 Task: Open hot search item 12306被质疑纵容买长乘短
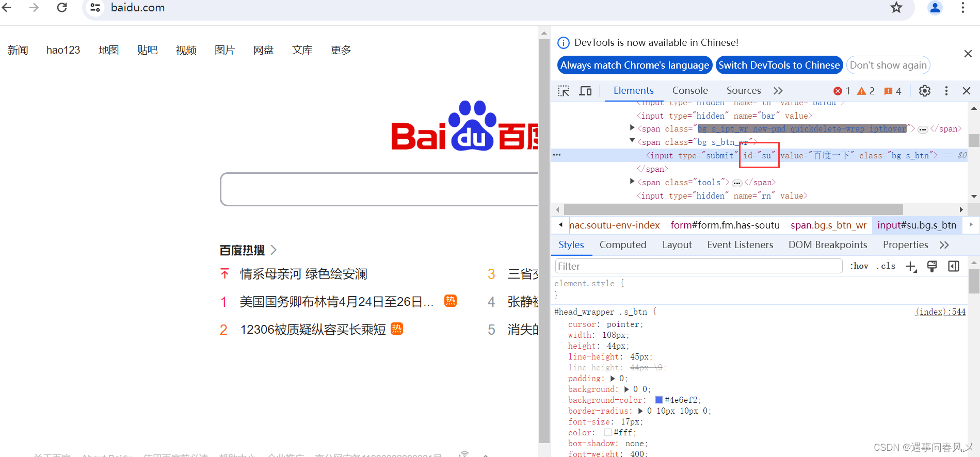pos(313,330)
